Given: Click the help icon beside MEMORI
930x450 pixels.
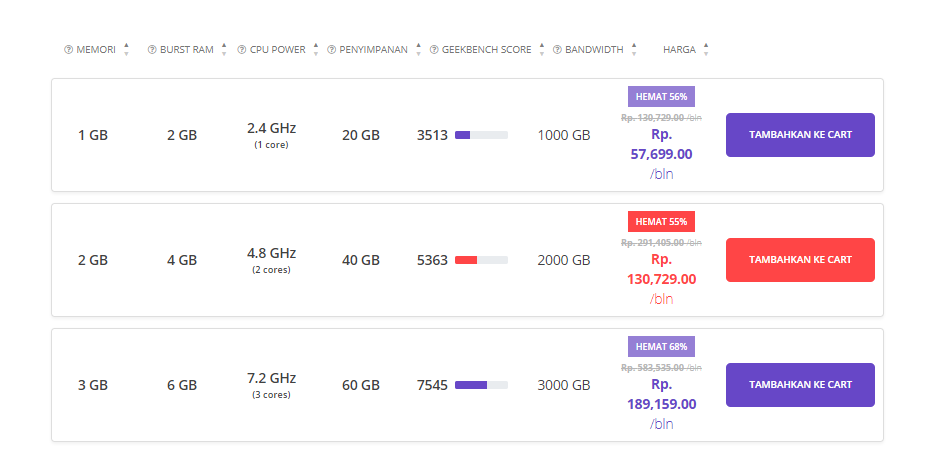Looking at the screenshot, I should [x=68, y=50].
